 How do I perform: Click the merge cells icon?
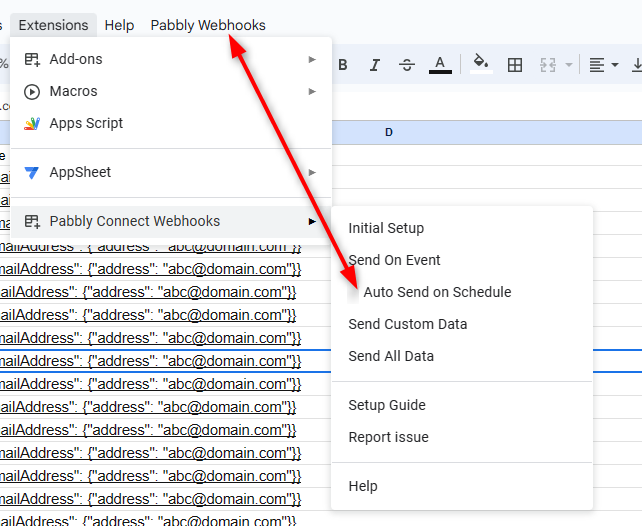tap(548, 65)
